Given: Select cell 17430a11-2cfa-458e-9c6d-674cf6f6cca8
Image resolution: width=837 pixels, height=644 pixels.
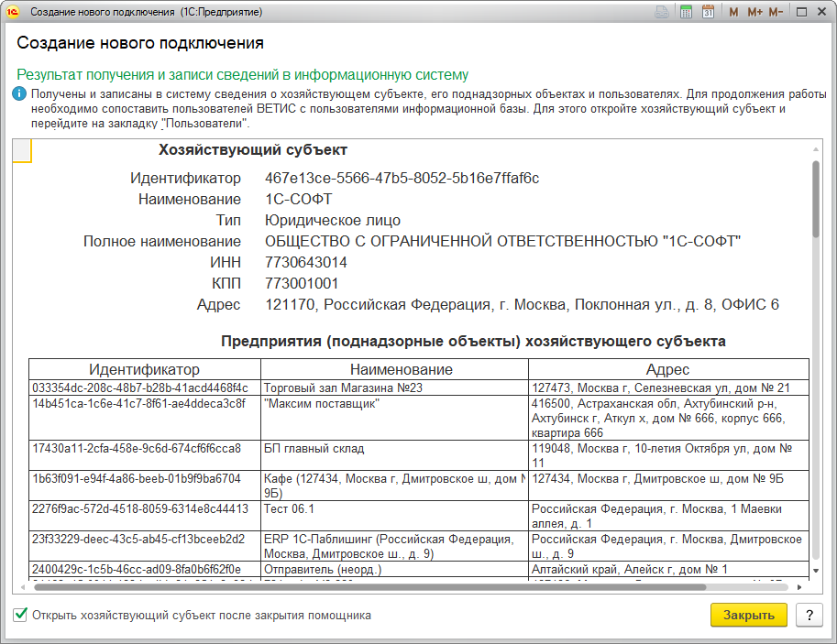Looking at the screenshot, I should pyautogui.click(x=145, y=455).
